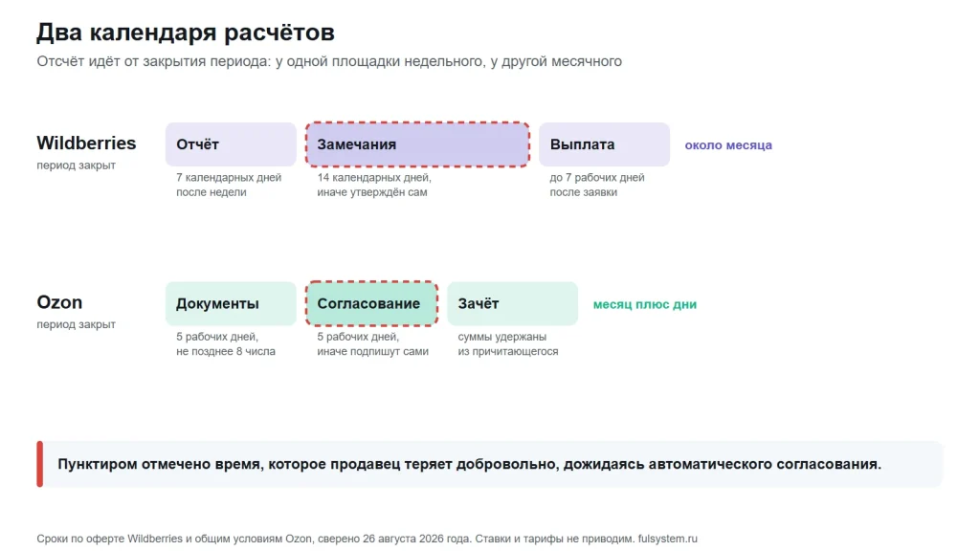Click the footnote starting 'Сроки по оферте Wildberries'
This screenshot has width=980, height=551.
367,539
